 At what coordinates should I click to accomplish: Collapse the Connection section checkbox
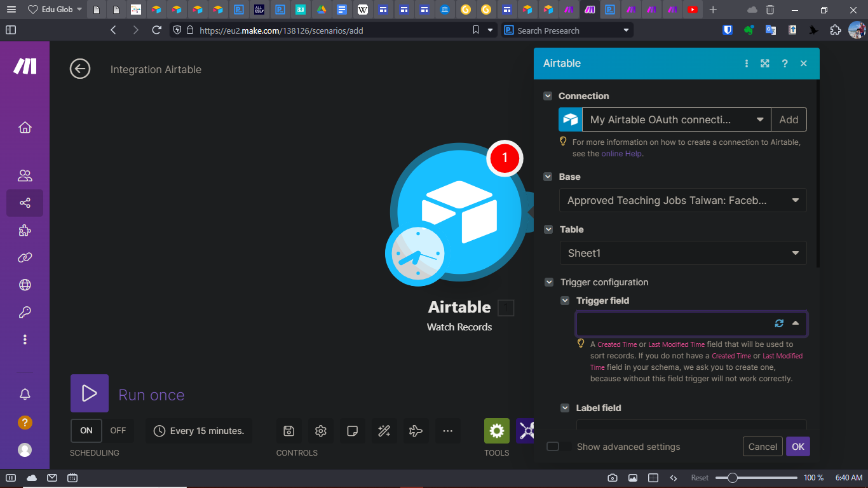click(548, 95)
